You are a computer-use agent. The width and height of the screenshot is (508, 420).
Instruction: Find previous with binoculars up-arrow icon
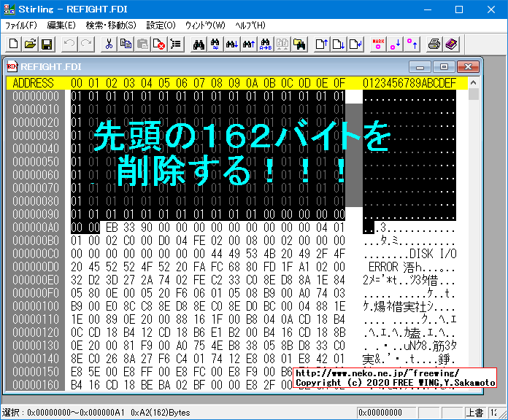249,44
